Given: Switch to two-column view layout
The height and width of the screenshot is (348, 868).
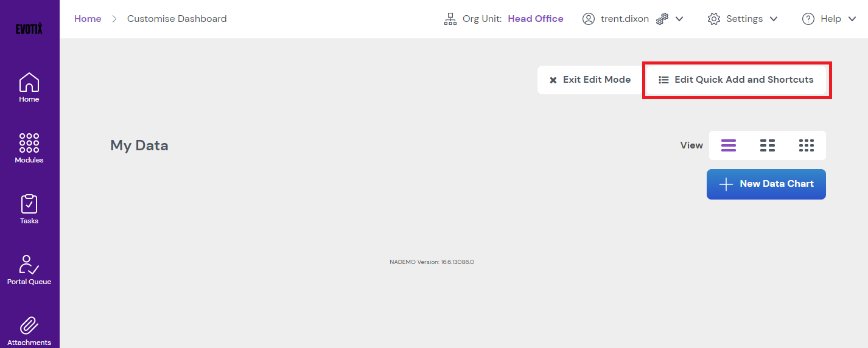Looking at the screenshot, I should point(768,145).
